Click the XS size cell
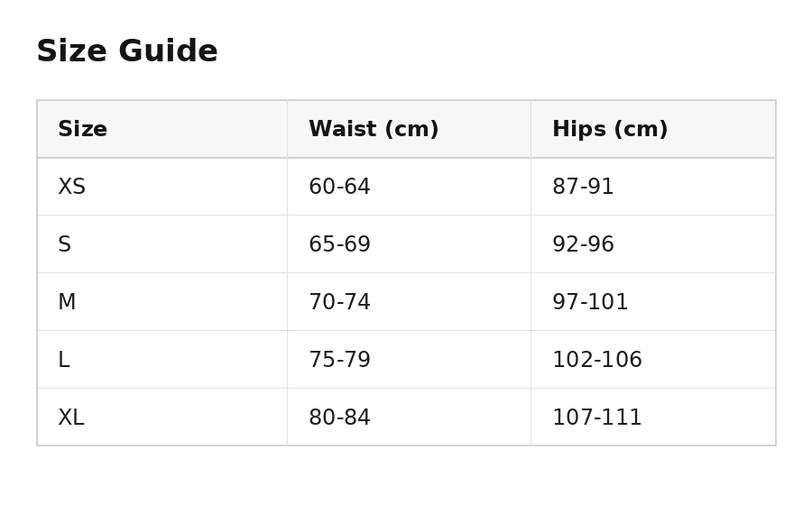The height and width of the screenshot is (505, 812). tap(162, 187)
